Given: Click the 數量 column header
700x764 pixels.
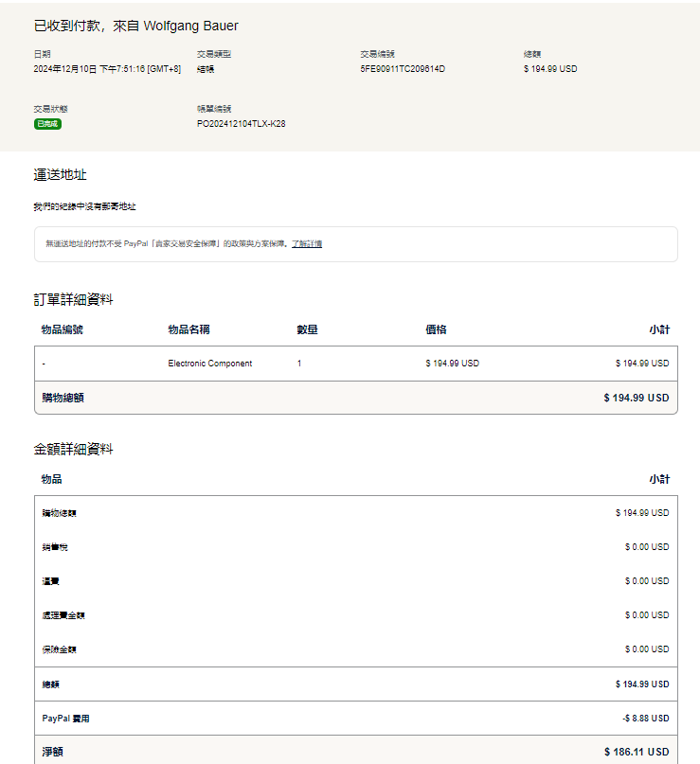Looking at the screenshot, I should (307, 329).
